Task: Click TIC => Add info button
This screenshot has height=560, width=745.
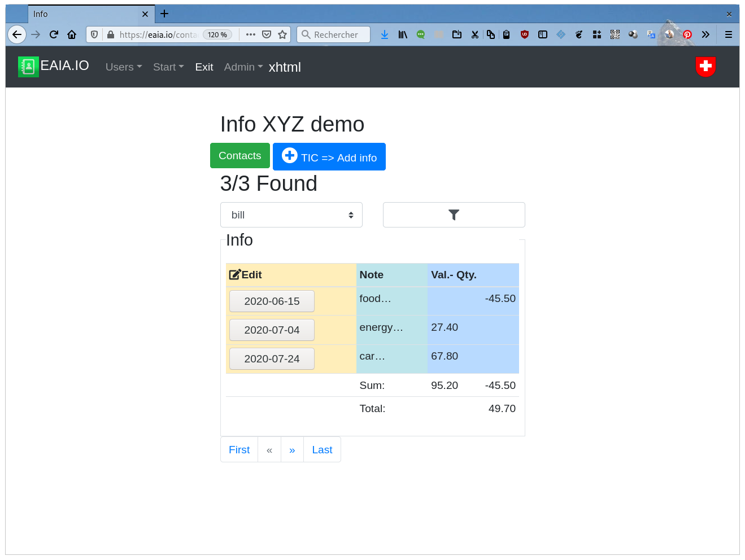Action: click(329, 157)
